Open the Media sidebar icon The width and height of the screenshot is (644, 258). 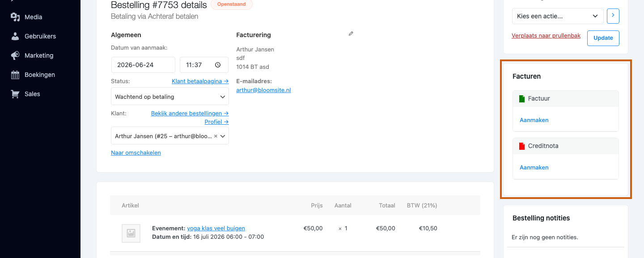point(15,17)
